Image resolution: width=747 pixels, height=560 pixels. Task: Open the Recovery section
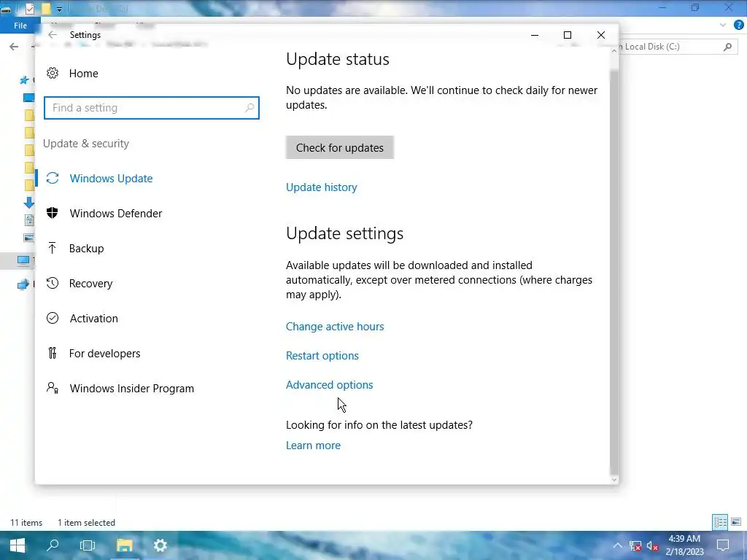click(90, 284)
